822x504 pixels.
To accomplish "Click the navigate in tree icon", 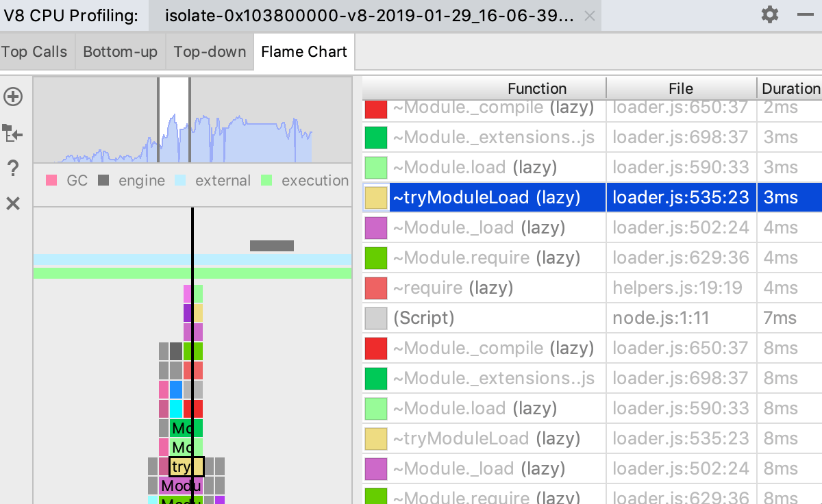I will (13, 133).
